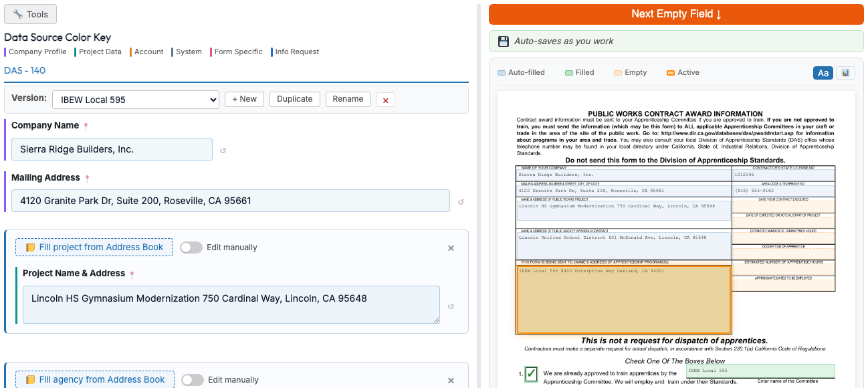
Task: Enable Edit manually for agency address
Action: pyautogui.click(x=193, y=380)
